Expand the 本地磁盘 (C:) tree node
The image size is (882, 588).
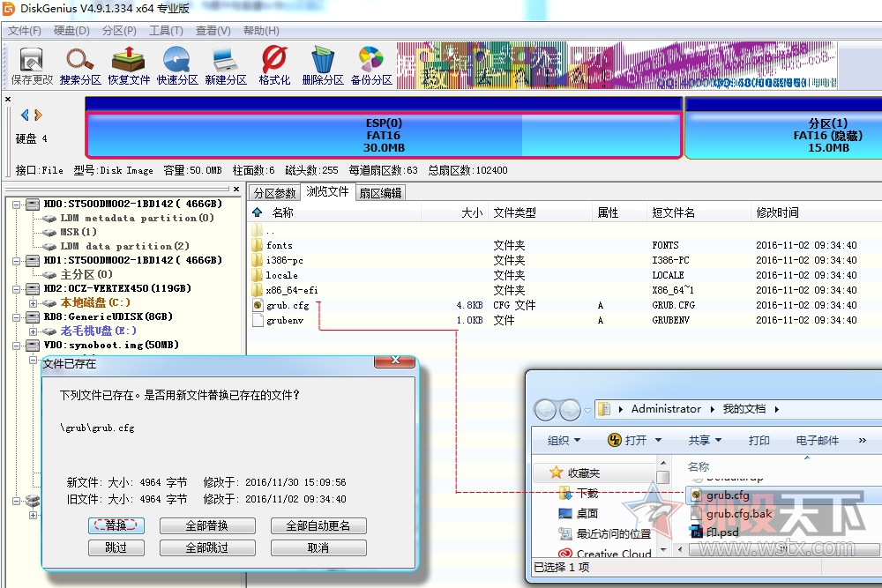point(34,303)
